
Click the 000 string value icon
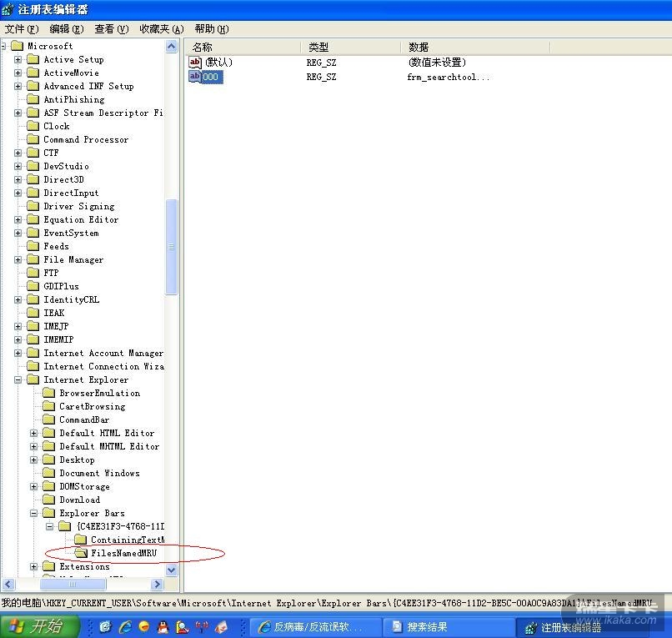point(195,77)
